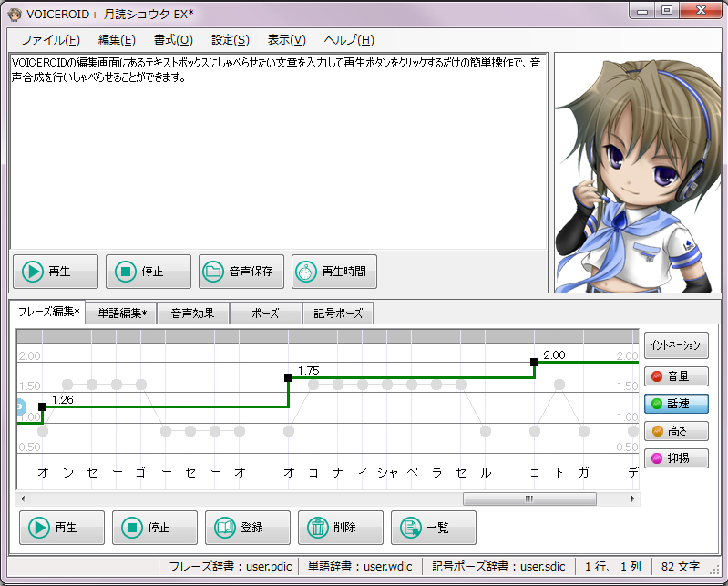Click the ゴ mora label
Screen dimensions: 728x586
(141, 473)
